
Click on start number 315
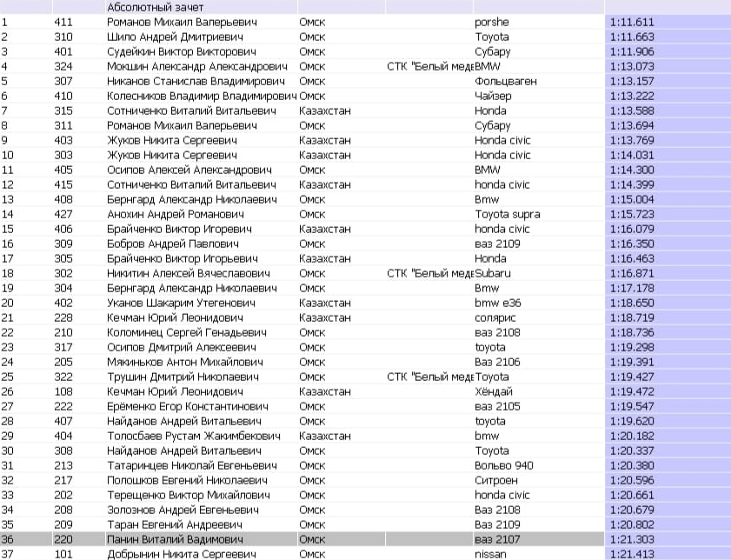[63, 111]
